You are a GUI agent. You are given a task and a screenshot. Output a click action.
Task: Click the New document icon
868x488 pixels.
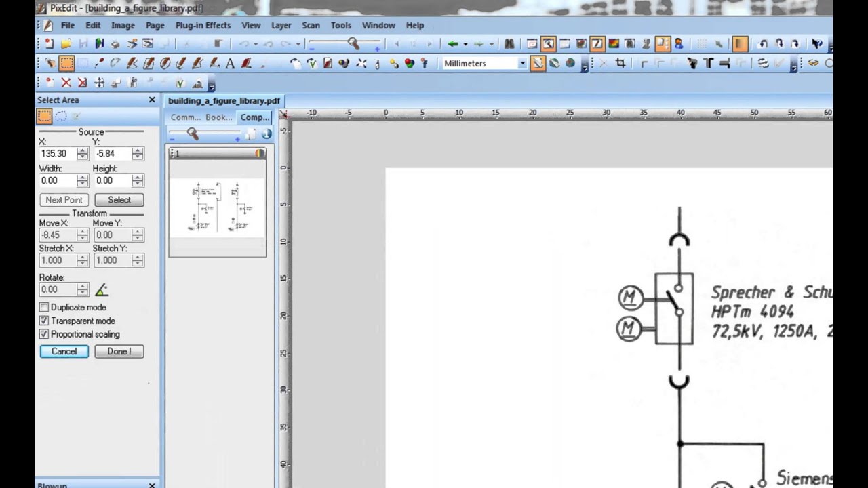coord(50,44)
